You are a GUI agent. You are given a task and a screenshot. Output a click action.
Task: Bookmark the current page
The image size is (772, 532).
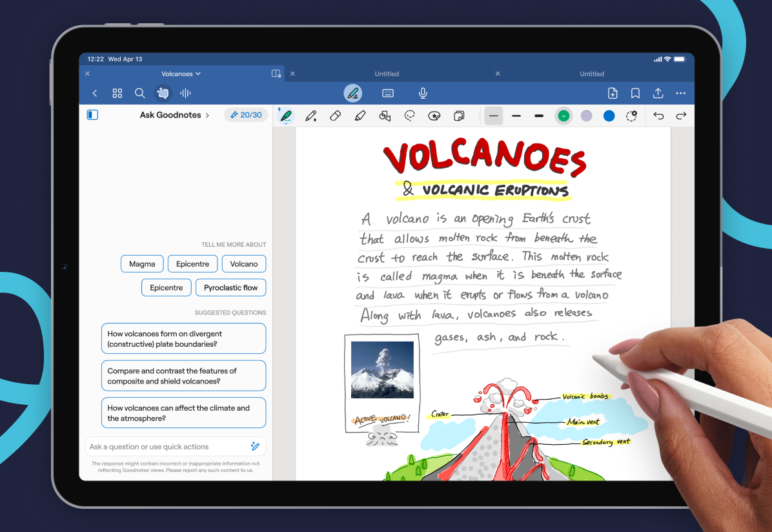(x=635, y=94)
